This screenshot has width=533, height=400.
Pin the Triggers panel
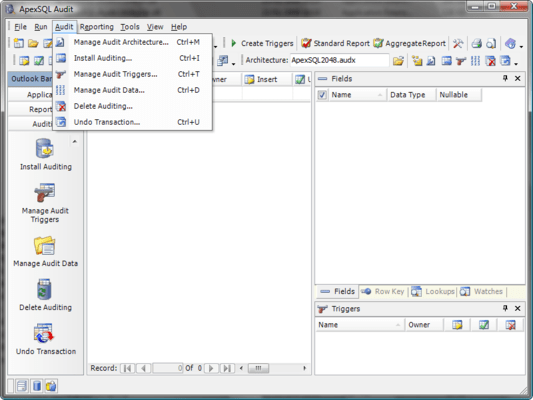(x=505, y=308)
